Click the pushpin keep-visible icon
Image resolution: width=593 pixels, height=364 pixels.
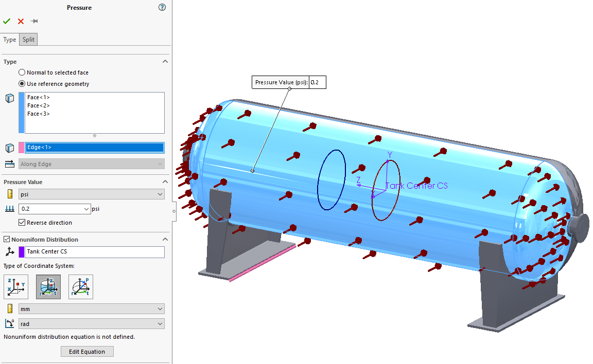coord(34,21)
